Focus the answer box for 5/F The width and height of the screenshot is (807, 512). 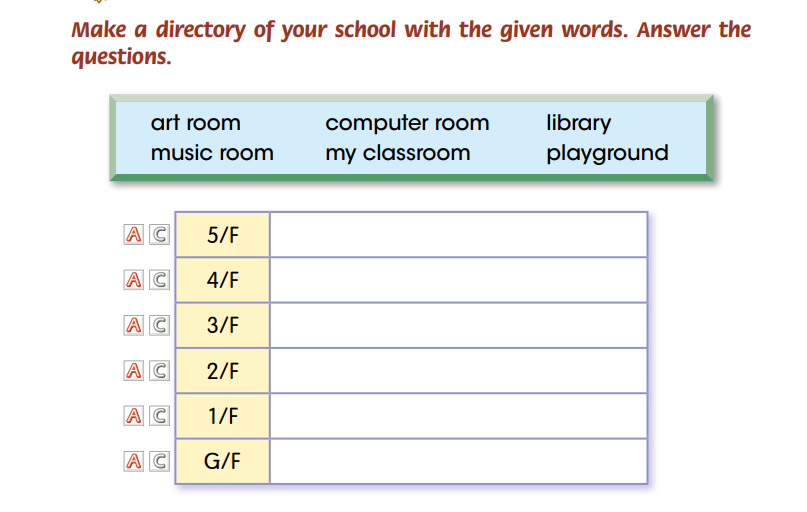click(x=458, y=235)
